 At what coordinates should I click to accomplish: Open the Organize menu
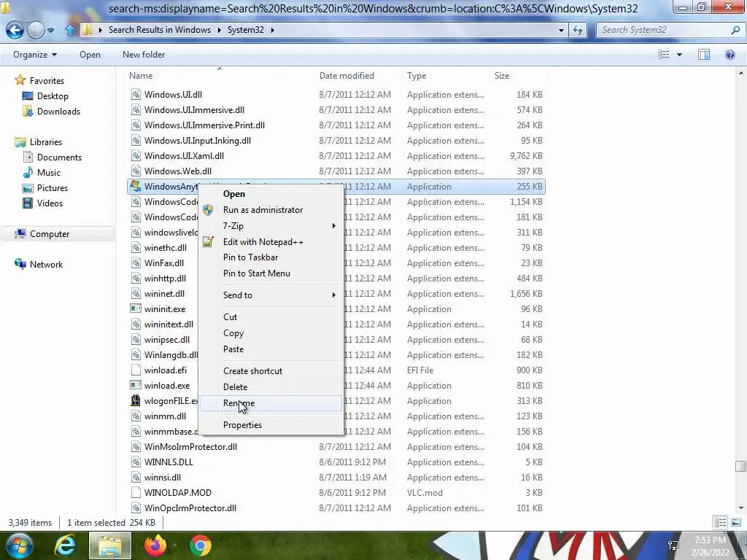(x=35, y=55)
